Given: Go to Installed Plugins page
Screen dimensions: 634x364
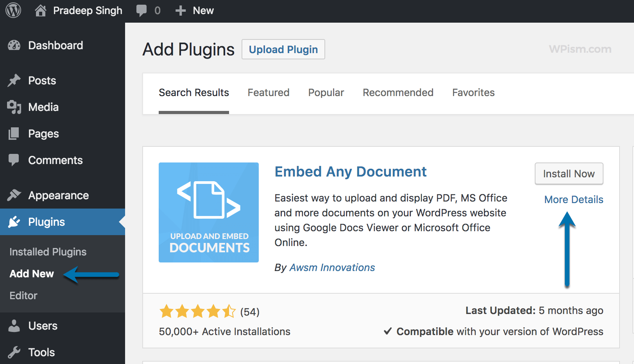Looking at the screenshot, I should [x=47, y=252].
